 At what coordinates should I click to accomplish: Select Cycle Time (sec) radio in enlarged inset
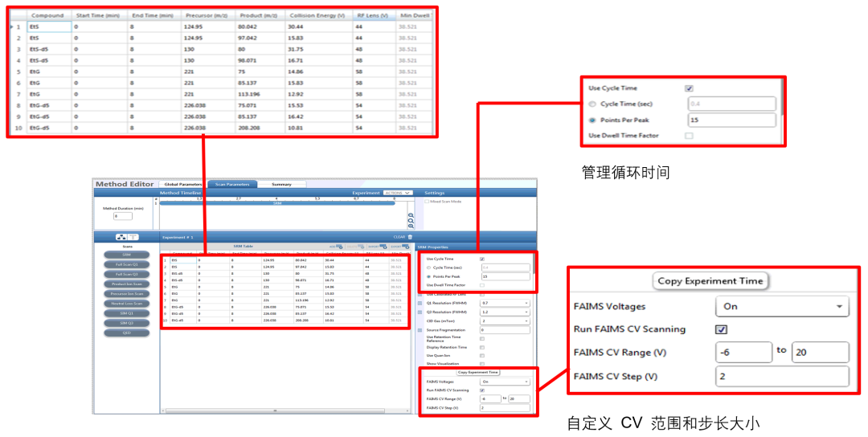point(592,104)
